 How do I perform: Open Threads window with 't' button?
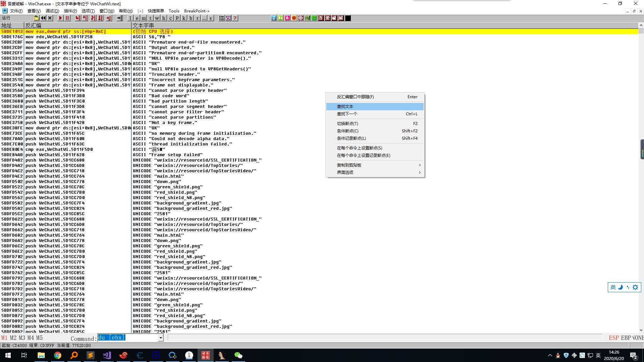[x=150, y=18]
